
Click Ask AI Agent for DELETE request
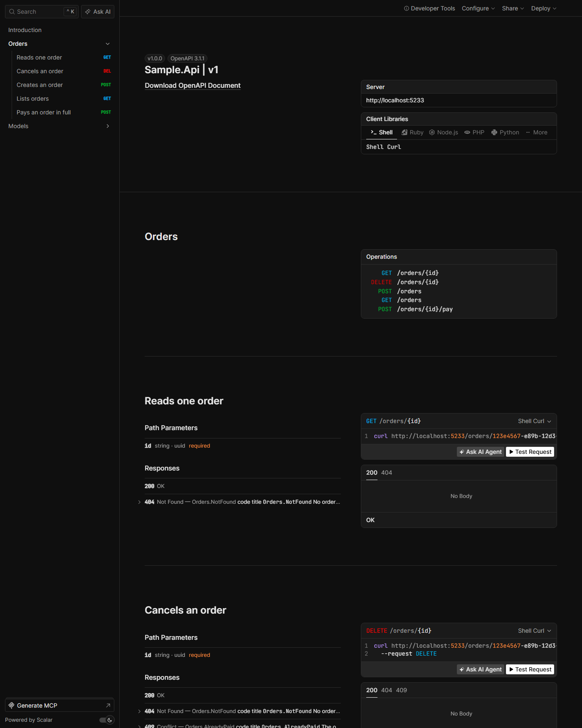pos(481,669)
